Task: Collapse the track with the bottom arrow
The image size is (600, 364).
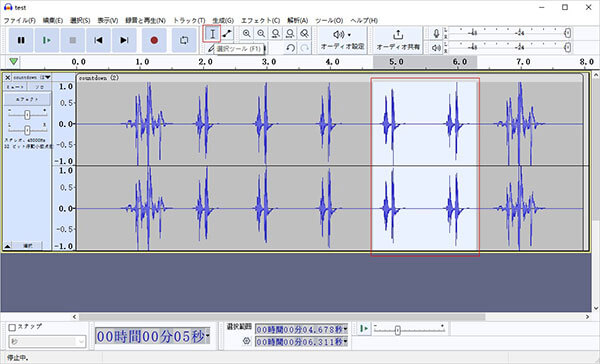Action: pyautogui.click(x=8, y=246)
